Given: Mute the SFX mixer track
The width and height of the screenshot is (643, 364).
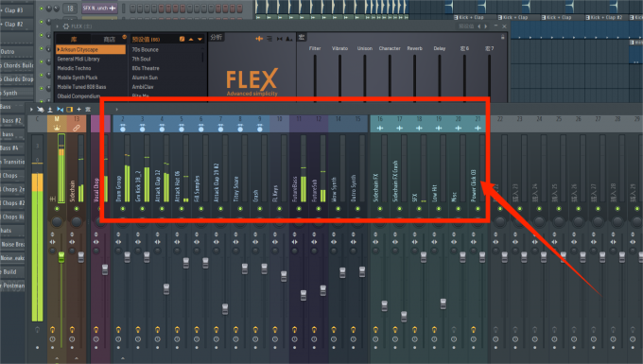Looking at the screenshot, I should (x=419, y=209).
